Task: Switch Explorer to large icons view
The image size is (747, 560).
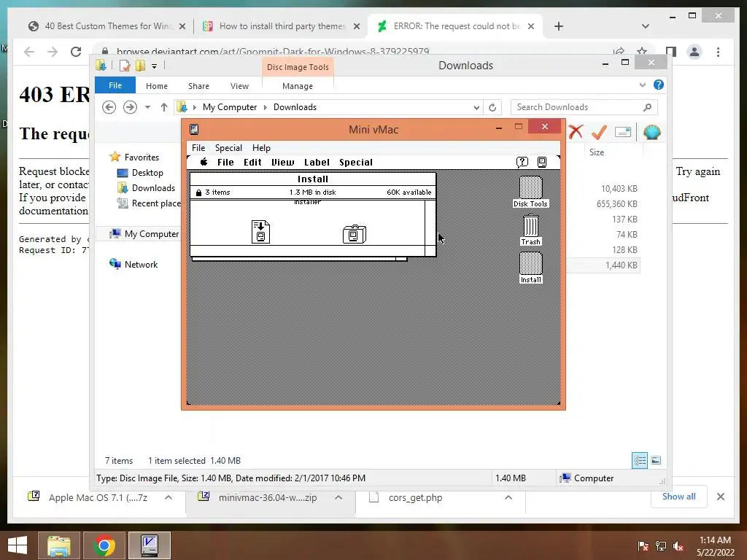Action: (x=656, y=460)
